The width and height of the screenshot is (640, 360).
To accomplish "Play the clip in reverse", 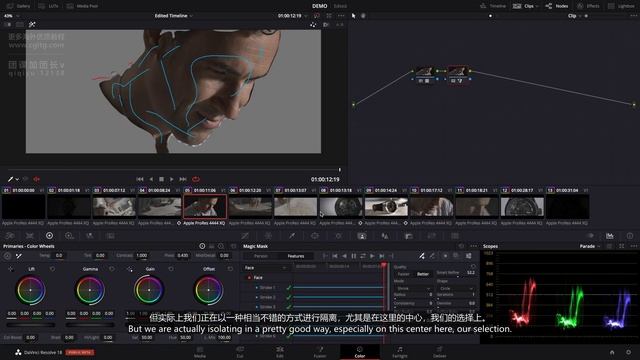I will pos(151,179).
